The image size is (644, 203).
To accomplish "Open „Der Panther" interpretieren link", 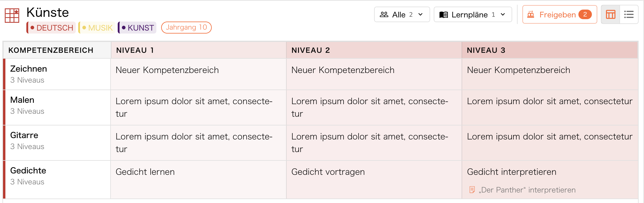I will point(527,190).
